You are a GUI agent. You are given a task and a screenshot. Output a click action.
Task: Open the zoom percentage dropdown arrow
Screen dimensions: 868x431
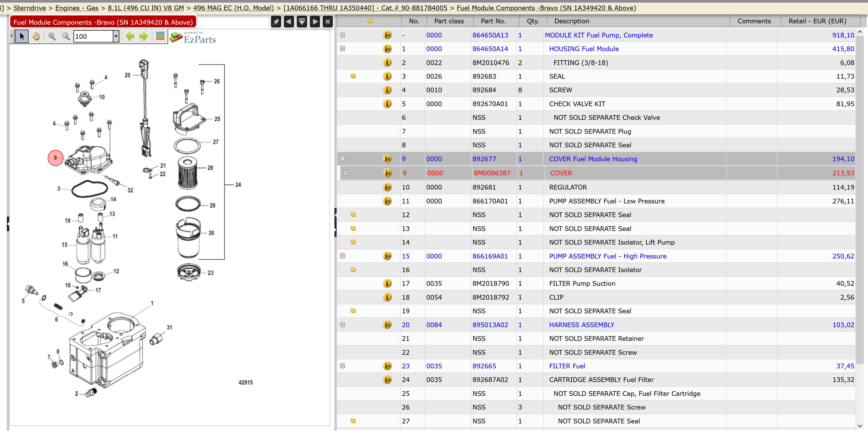[116, 36]
